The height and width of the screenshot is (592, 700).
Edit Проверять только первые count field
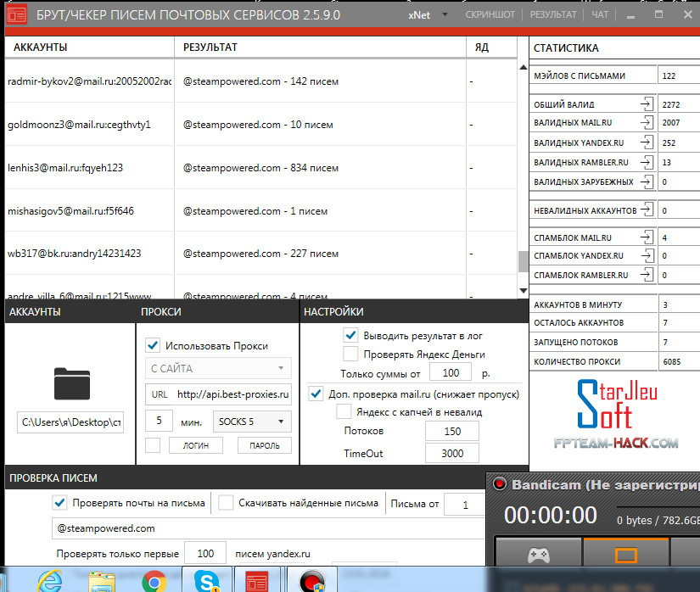pos(205,553)
